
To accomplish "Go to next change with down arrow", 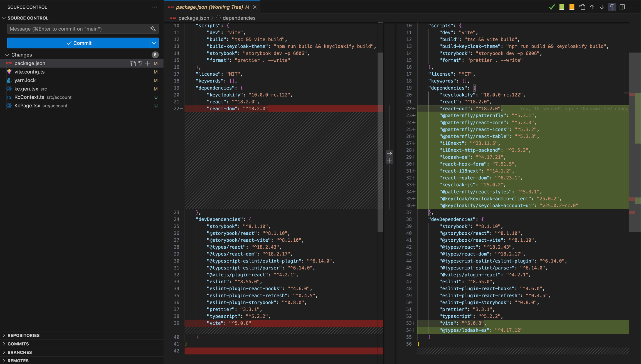I will click(x=602, y=7).
